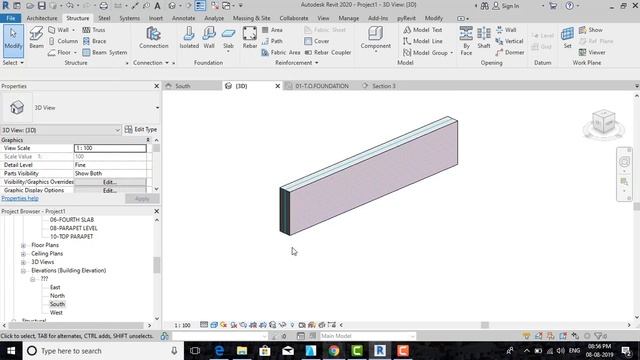Open the Beam System tool
The width and height of the screenshot is (640, 360).
pos(105,53)
